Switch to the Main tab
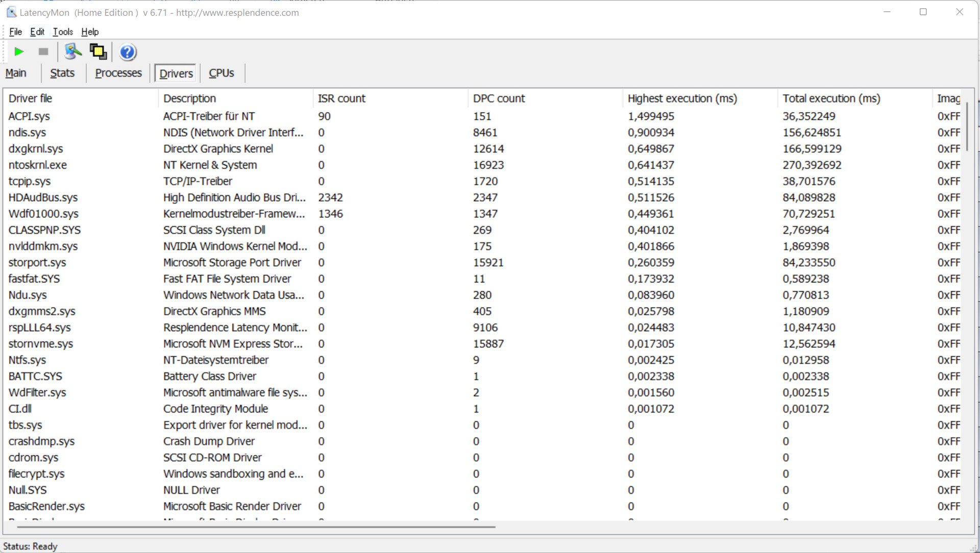This screenshot has width=980, height=553. [16, 73]
